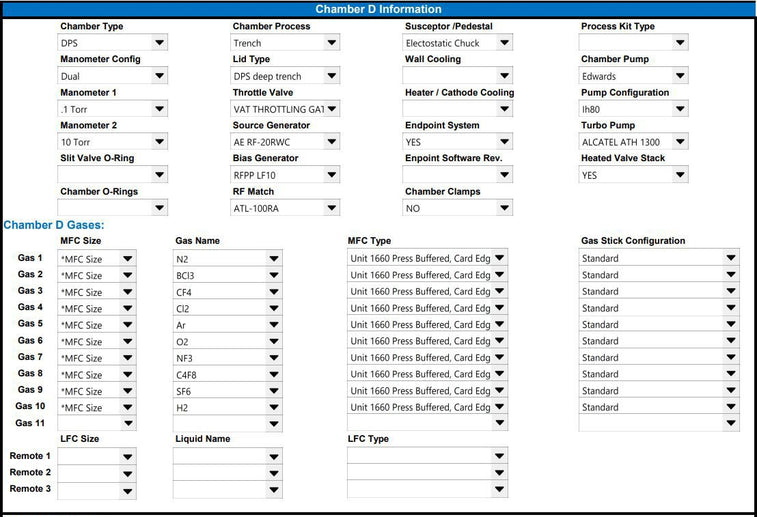Open the Chamber Clamps dropdown set to NO

click(x=458, y=208)
